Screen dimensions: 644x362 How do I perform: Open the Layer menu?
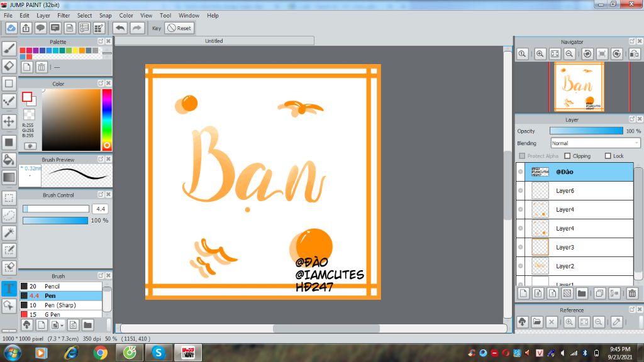click(43, 16)
